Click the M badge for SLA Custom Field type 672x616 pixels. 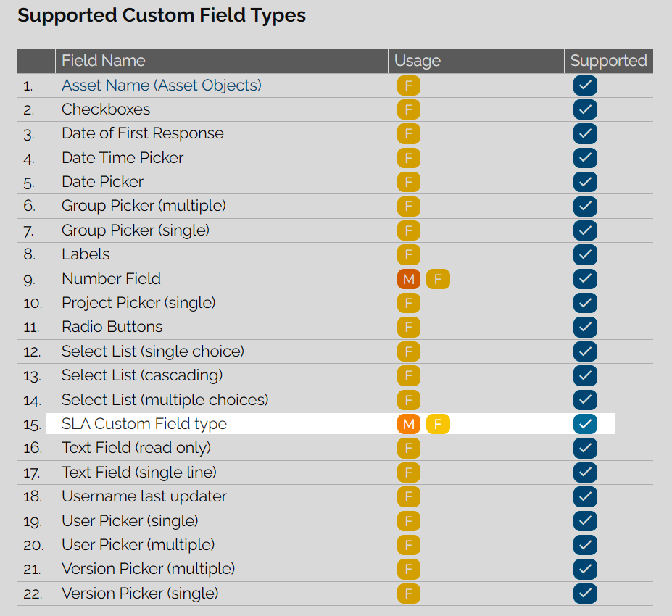tap(408, 424)
